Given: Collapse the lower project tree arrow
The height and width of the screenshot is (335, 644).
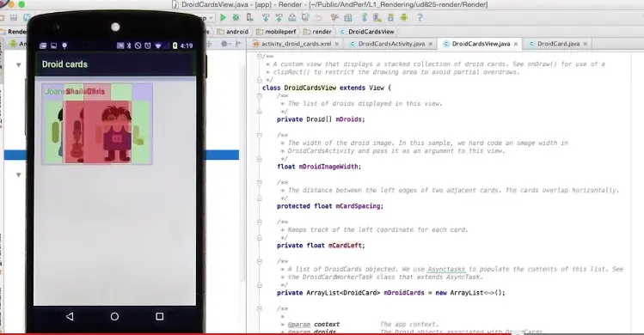Looking at the screenshot, I should pos(18,175).
